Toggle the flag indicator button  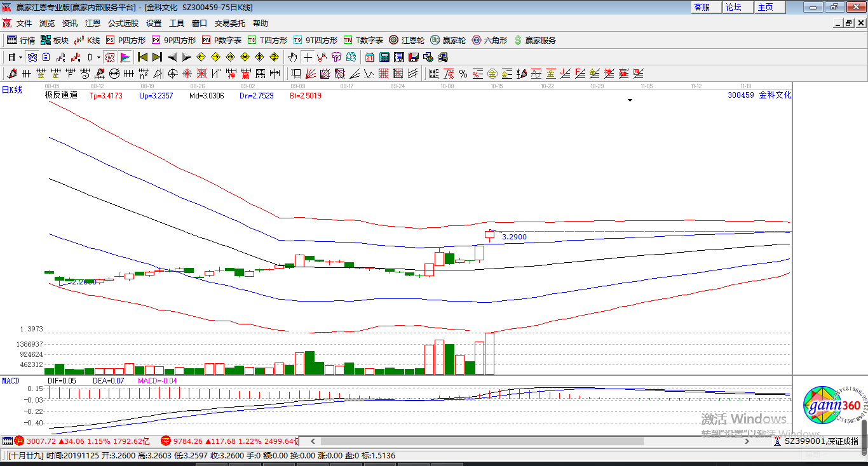click(125, 57)
